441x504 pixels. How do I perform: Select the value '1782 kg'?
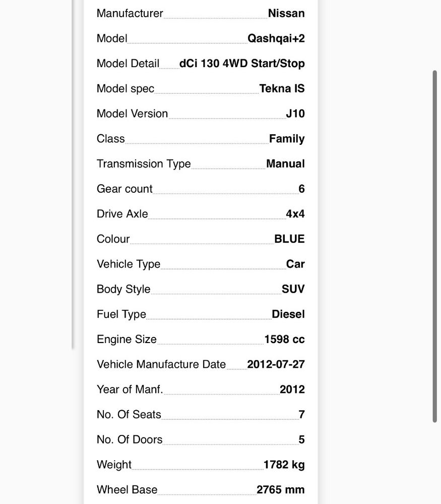[x=284, y=465]
